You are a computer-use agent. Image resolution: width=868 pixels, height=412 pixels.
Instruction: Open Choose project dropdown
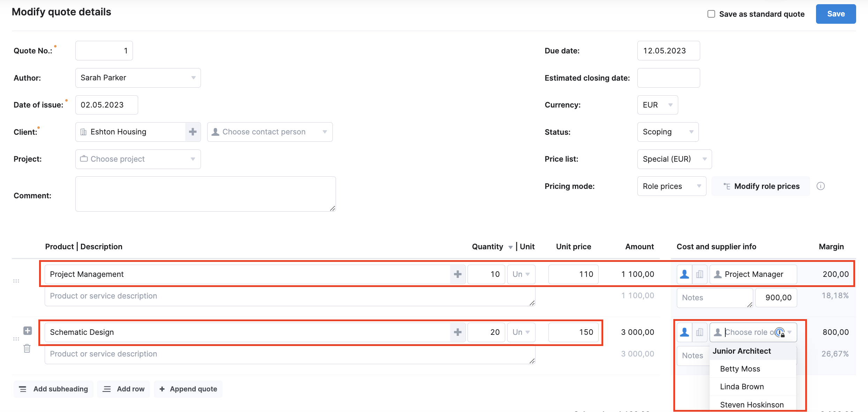pyautogui.click(x=138, y=159)
